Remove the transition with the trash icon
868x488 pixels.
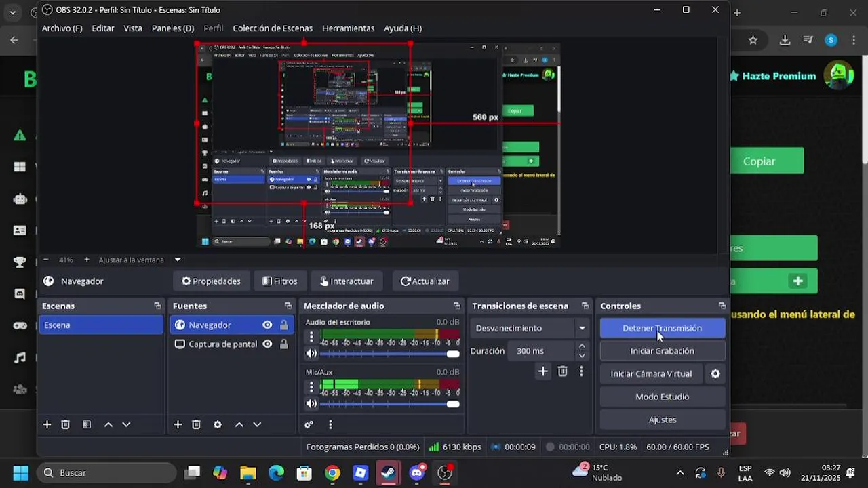point(562,371)
